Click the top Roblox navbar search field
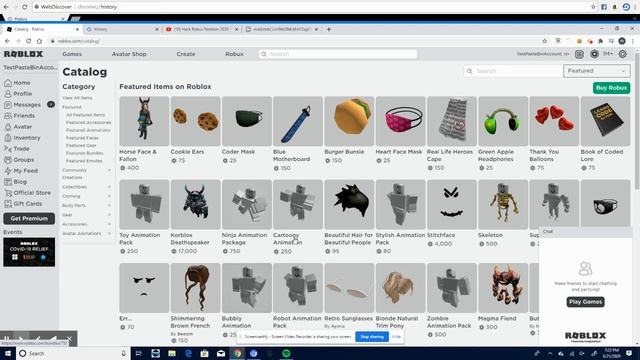This screenshot has width=640, height=360. (x=338, y=54)
